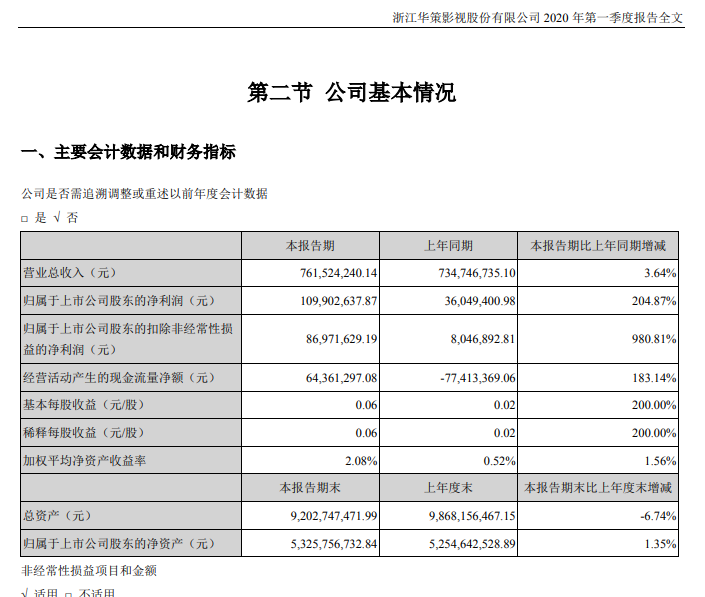Click the section title "第二节 公司基本情况"
Viewport: 705px width, 597px height.
click(x=352, y=94)
